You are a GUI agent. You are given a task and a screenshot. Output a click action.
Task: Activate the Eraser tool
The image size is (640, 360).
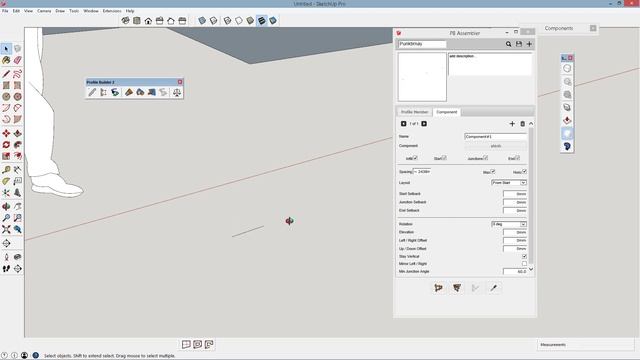click(18, 60)
